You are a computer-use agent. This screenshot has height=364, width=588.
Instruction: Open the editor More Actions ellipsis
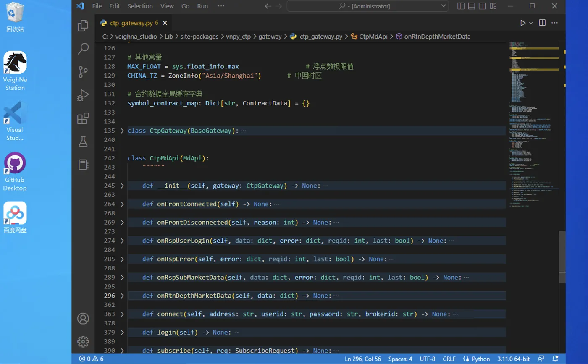click(554, 23)
